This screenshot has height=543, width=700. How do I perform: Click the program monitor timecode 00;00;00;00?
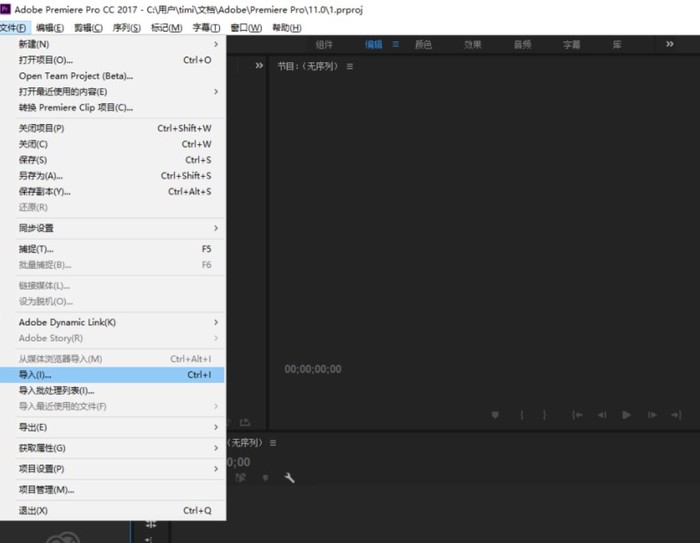pos(313,369)
